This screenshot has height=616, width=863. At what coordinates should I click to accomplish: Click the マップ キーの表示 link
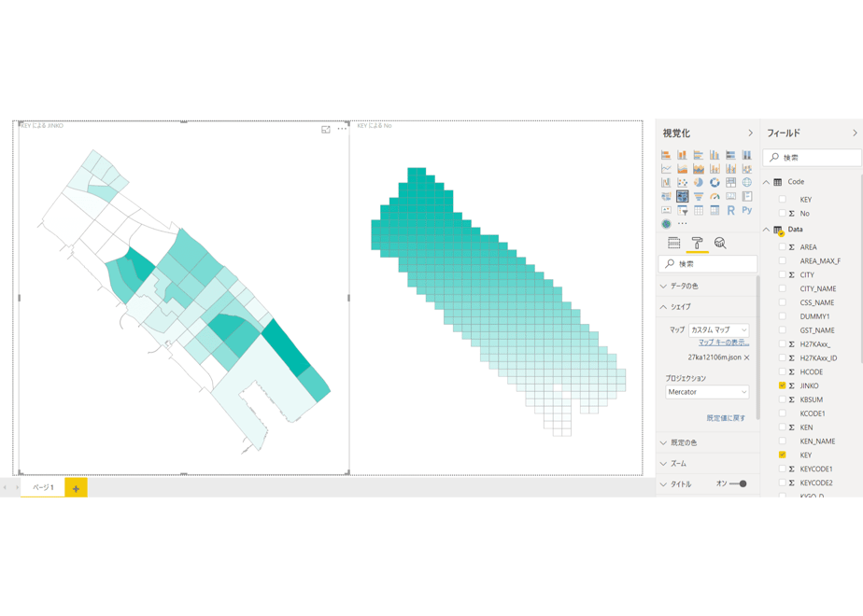click(724, 343)
